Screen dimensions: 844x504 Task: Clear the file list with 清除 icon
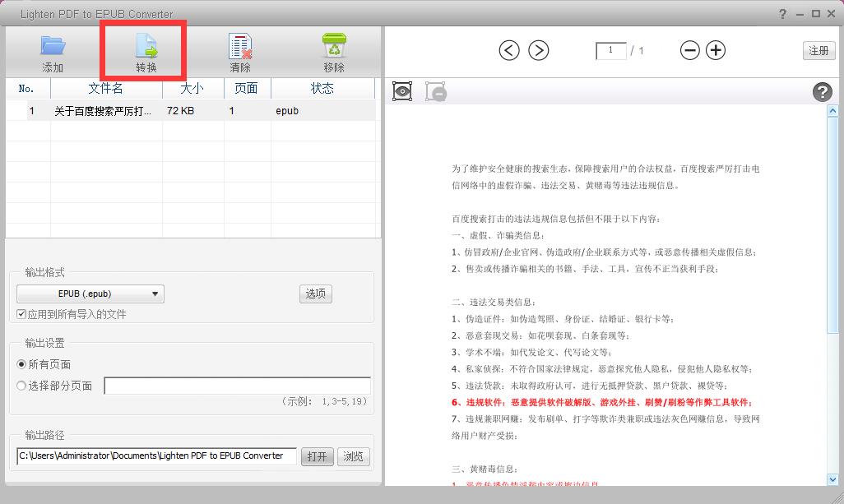[x=240, y=47]
